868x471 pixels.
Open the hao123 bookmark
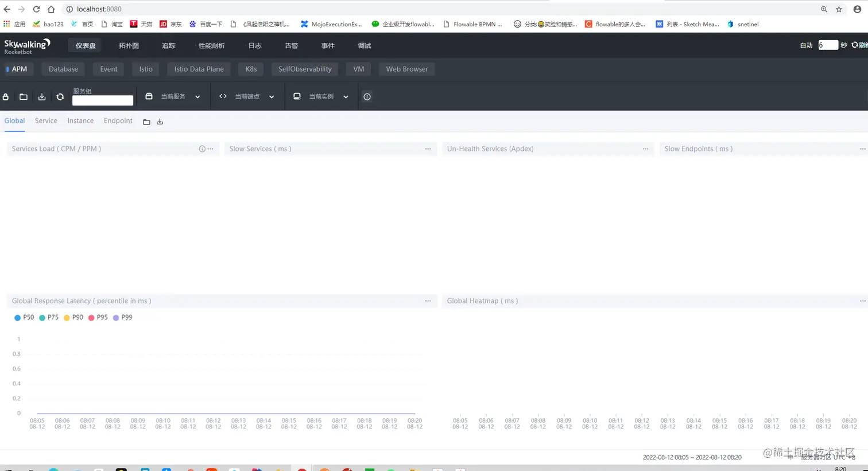pos(48,24)
